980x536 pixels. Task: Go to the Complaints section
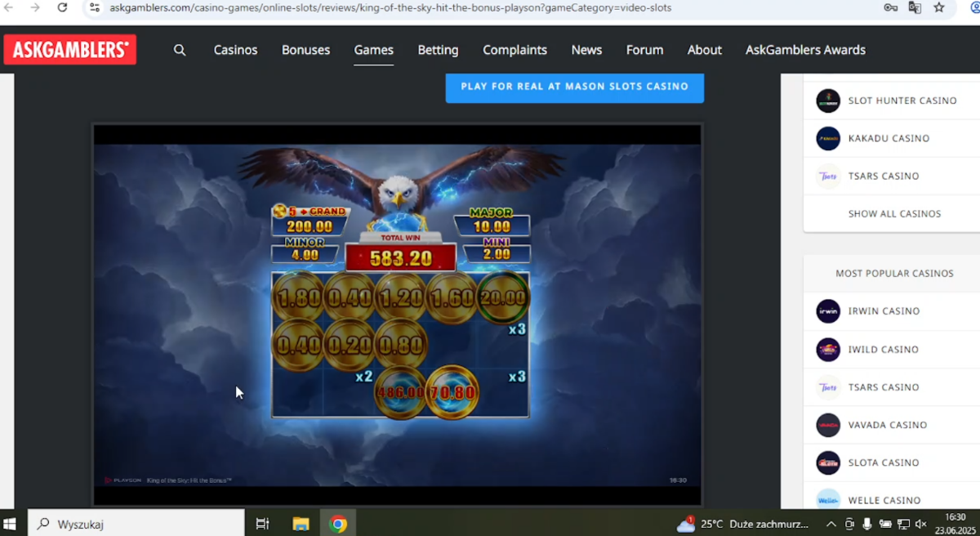(x=514, y=50)
